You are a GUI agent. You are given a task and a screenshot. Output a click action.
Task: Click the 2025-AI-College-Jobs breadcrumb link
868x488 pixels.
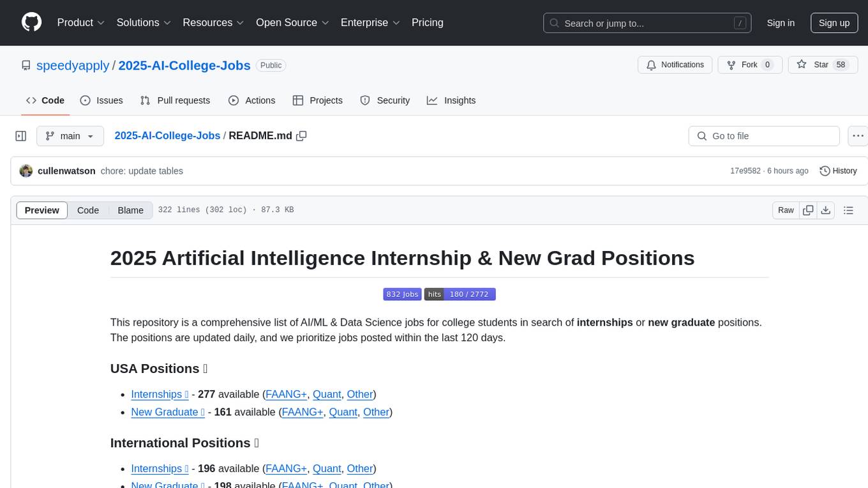167,135
